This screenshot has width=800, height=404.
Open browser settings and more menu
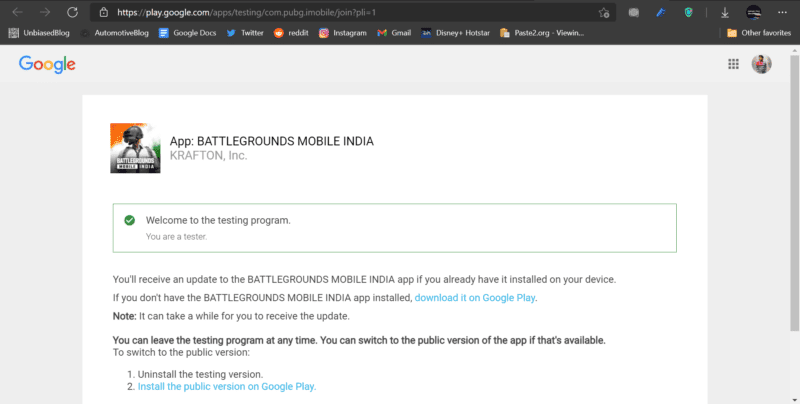[782, 13]
